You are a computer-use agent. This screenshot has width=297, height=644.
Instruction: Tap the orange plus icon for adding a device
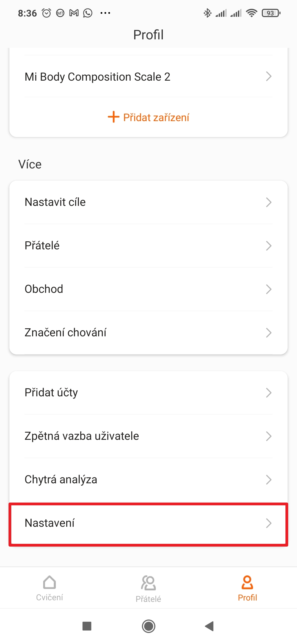pos(113,117)
